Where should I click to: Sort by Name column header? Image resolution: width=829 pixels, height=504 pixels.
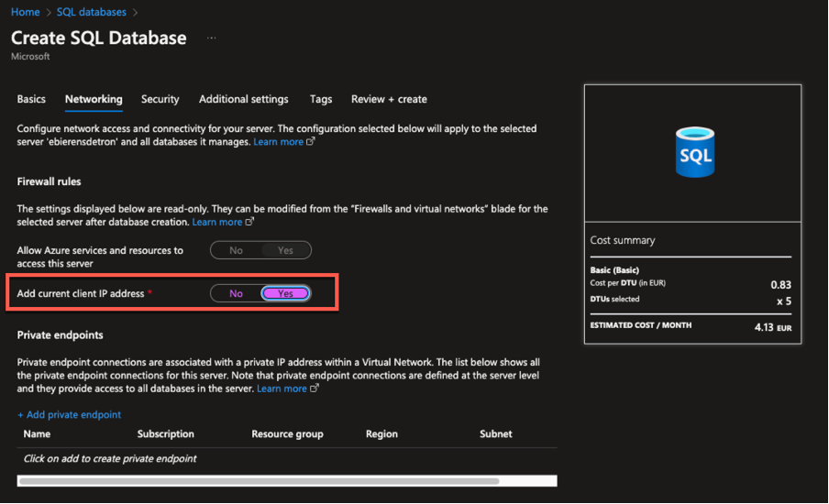pyautogui.click(x=37, y=433)
